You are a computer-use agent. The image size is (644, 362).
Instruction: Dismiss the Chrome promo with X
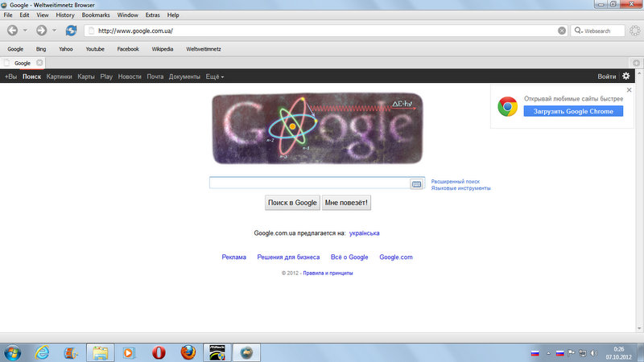point(629,90)
